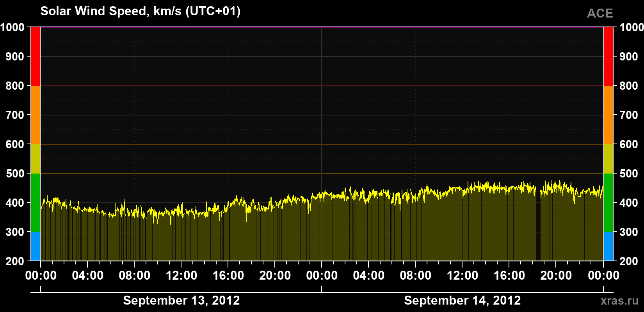
Task: Click the final 00:00 time axis label
Action: (603, 276)
